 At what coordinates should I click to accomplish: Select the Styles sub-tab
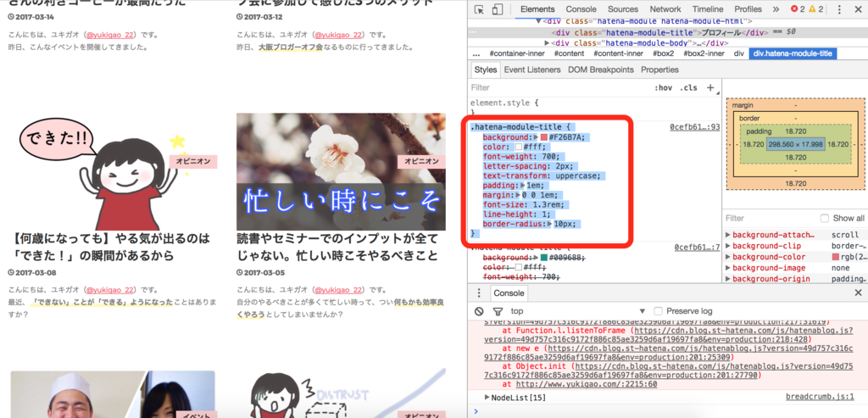point(486,70)
